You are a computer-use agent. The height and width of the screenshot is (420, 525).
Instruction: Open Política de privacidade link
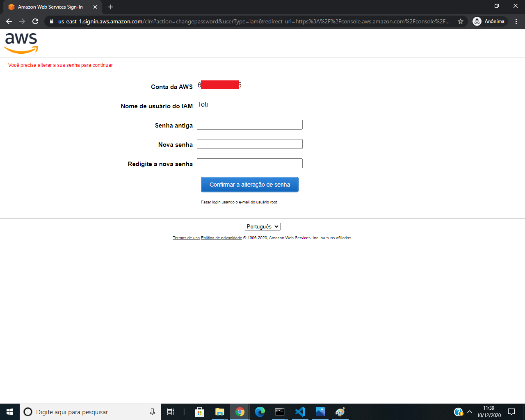click(221, 238)
